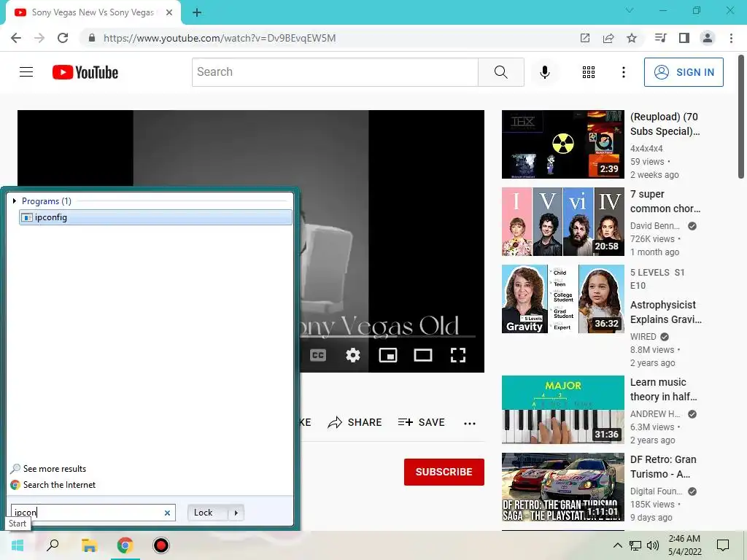The width and height of the screenshot is (747, 560).
Task: Open the 4x4x4x4 Reupload video thumbnail
Action: click(x=562, y=144)
